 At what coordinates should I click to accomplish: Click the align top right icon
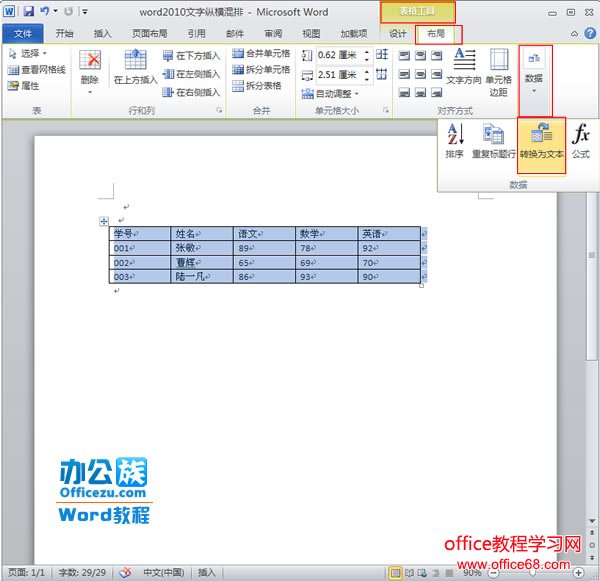[437, 56]
